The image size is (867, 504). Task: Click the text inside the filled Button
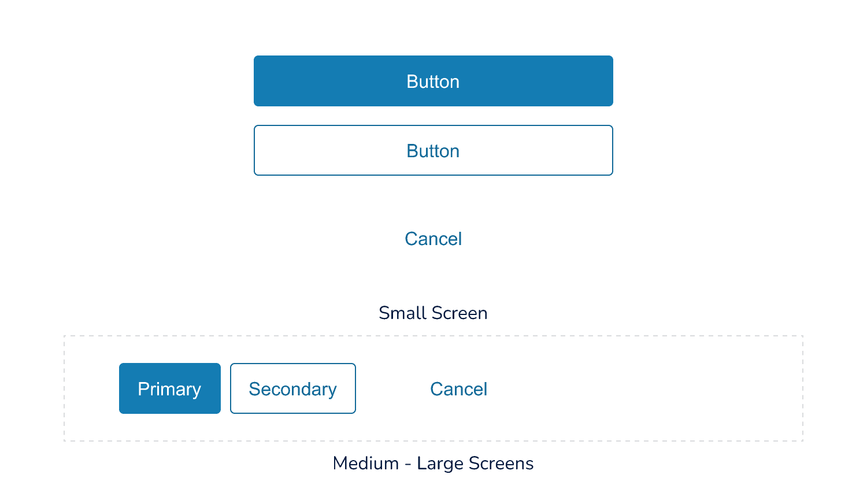pos(433,81)
